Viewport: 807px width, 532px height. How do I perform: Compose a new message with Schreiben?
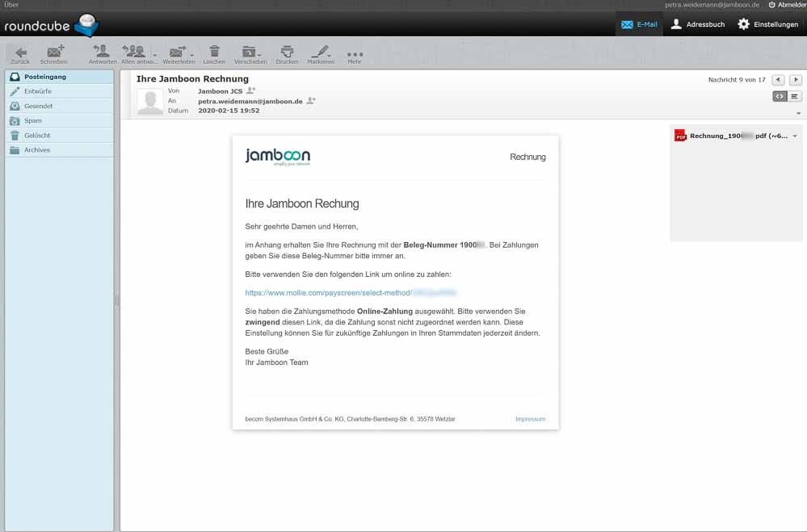(x=53, y=55)
